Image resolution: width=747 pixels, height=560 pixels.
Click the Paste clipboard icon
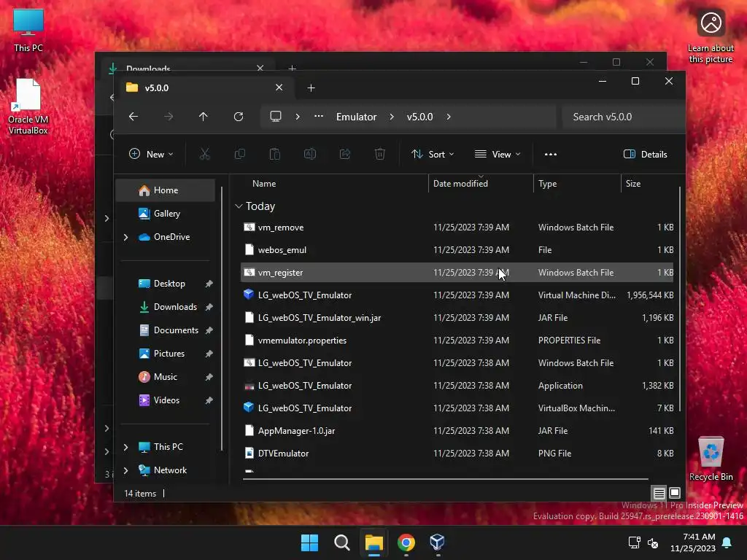pyautogui.click(x=275, y=155)
